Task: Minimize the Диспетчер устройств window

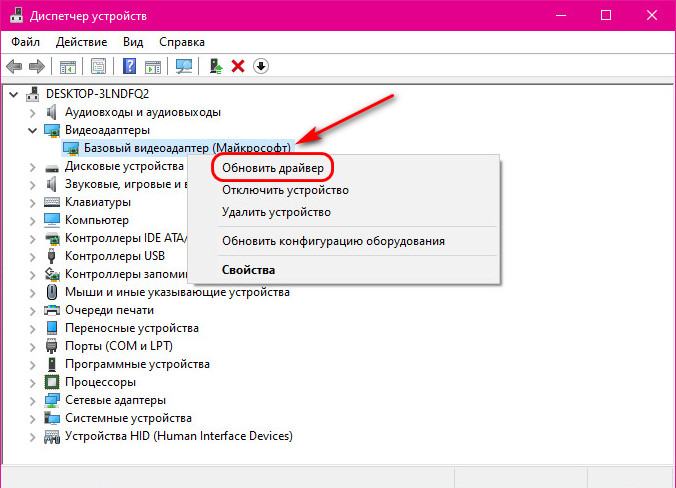Action: (x=561, y=16)
